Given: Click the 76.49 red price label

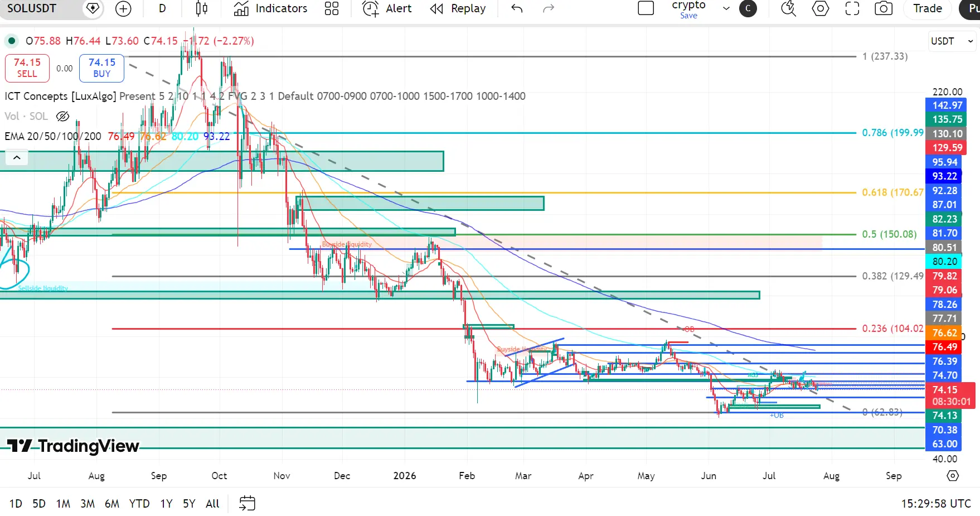Looking at the screenshot, I should (x=944, y=347).
